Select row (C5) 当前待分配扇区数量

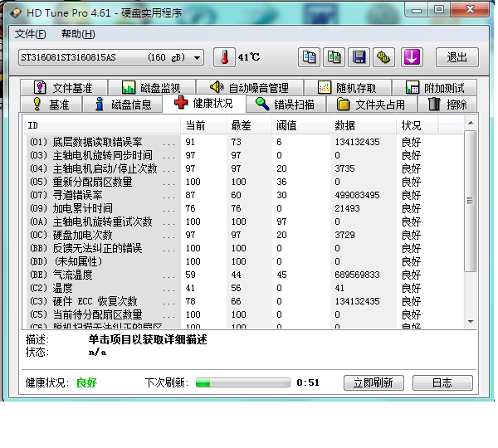pos(243,314)
